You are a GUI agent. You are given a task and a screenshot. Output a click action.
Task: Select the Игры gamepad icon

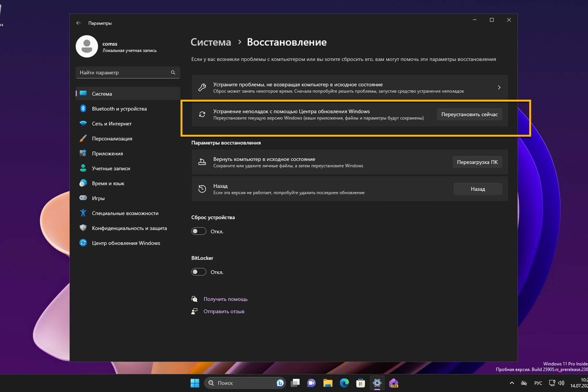tap(83, 198)
